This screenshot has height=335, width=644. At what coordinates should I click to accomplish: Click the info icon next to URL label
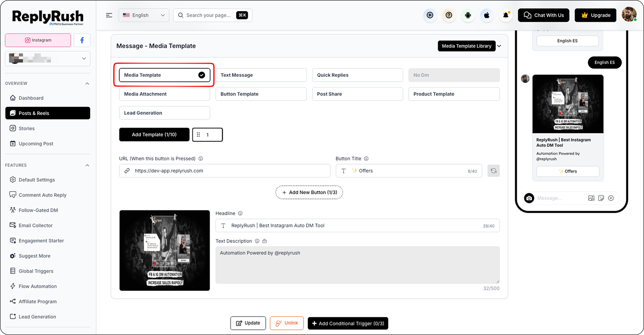200,158
